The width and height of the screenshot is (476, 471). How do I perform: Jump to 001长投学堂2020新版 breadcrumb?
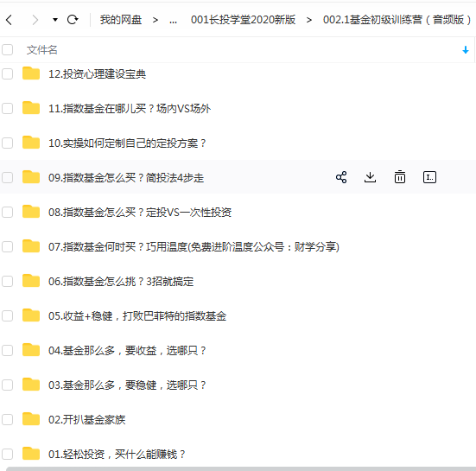(x=243, y=20)
